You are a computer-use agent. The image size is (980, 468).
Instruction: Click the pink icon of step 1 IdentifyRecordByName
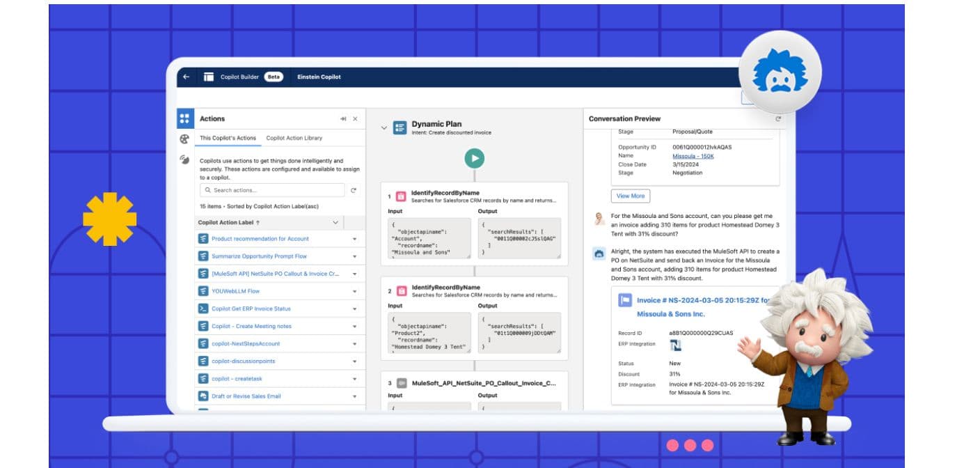point(401,196)
